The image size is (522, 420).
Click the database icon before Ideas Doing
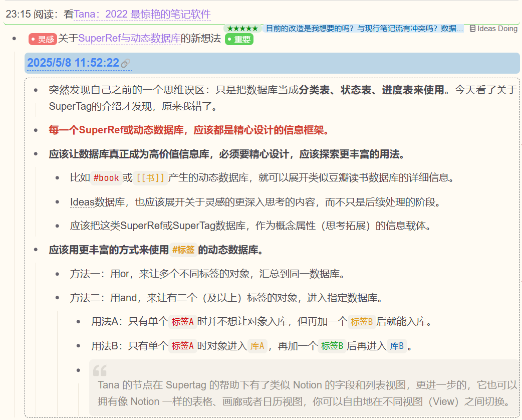point(472,29)
